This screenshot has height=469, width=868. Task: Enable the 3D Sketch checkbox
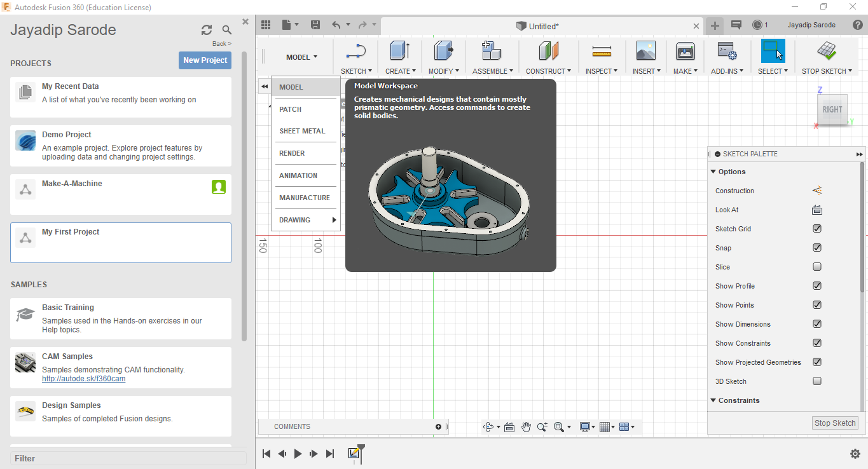(x=817, y=381)
